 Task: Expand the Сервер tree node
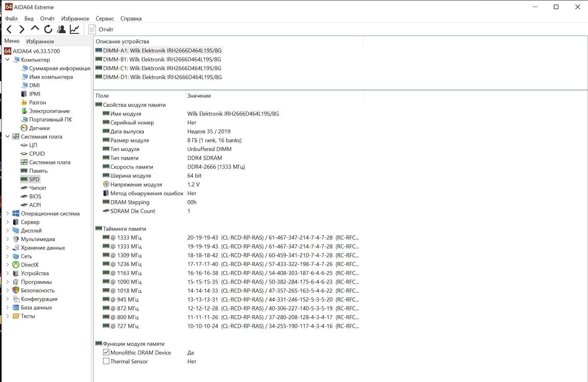point(8,222)
